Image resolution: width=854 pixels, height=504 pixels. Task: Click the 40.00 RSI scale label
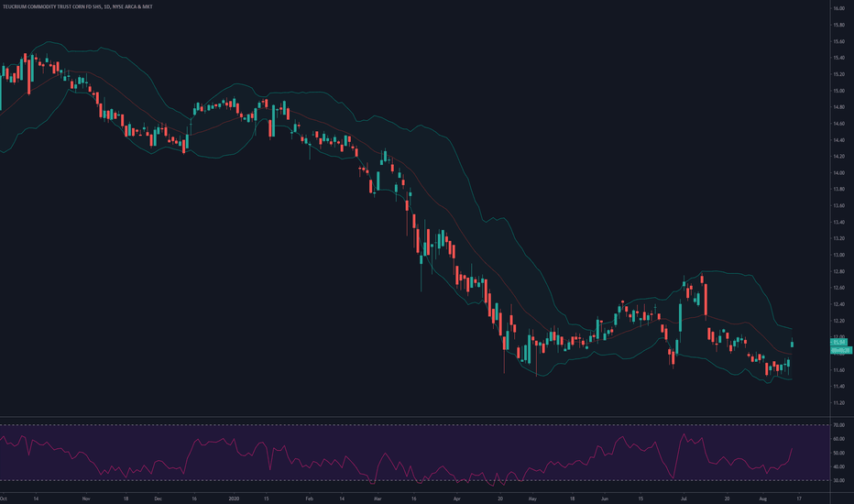pyautogui.click(x=838, y=467)
